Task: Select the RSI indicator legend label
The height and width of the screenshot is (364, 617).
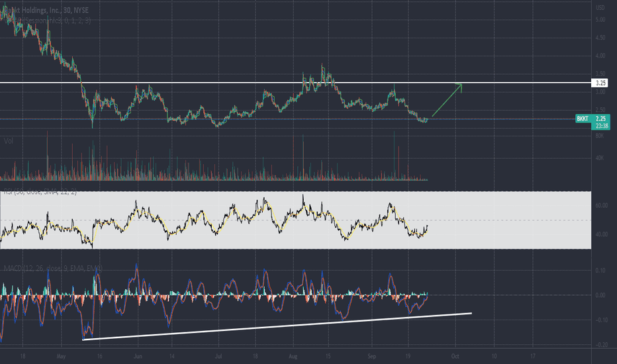Action: [x=40, y=192]
